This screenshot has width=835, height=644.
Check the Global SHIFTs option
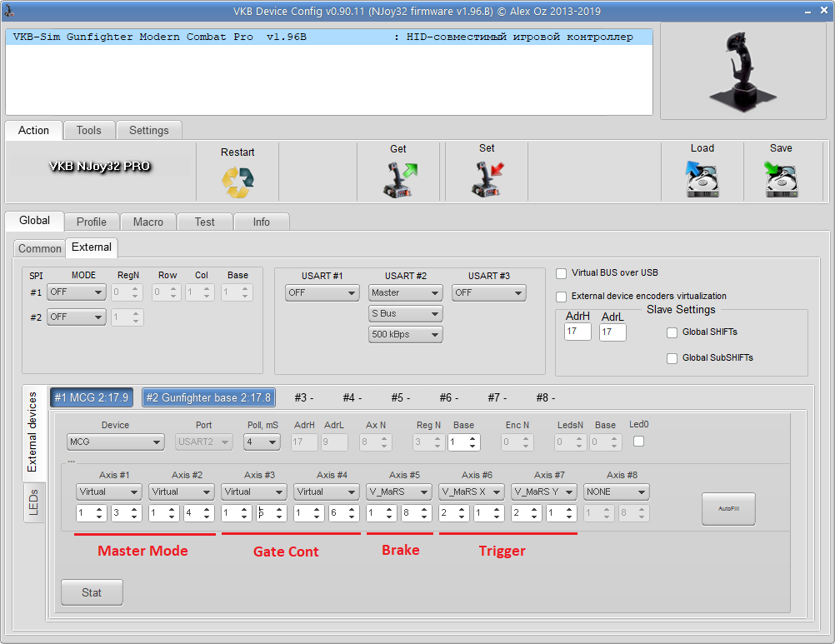[x=672, y=332]
